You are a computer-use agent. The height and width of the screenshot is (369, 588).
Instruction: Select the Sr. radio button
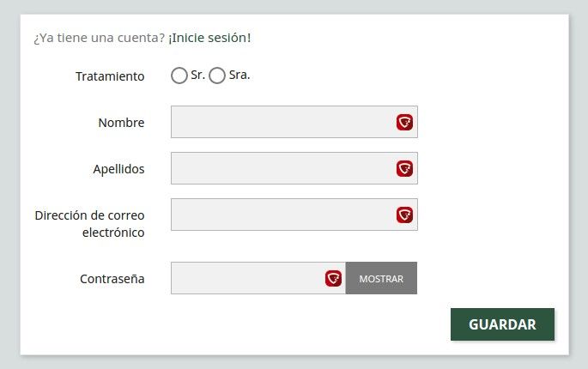179,76
